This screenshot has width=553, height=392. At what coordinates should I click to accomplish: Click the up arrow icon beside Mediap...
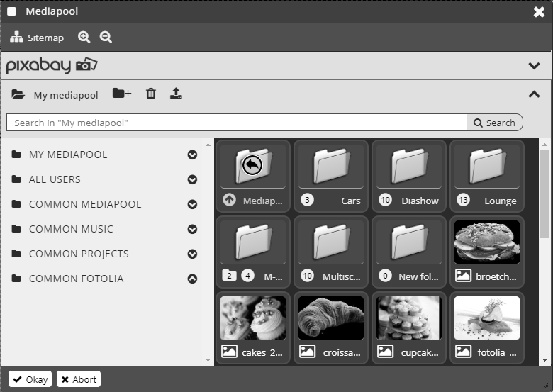pos(229,200)
